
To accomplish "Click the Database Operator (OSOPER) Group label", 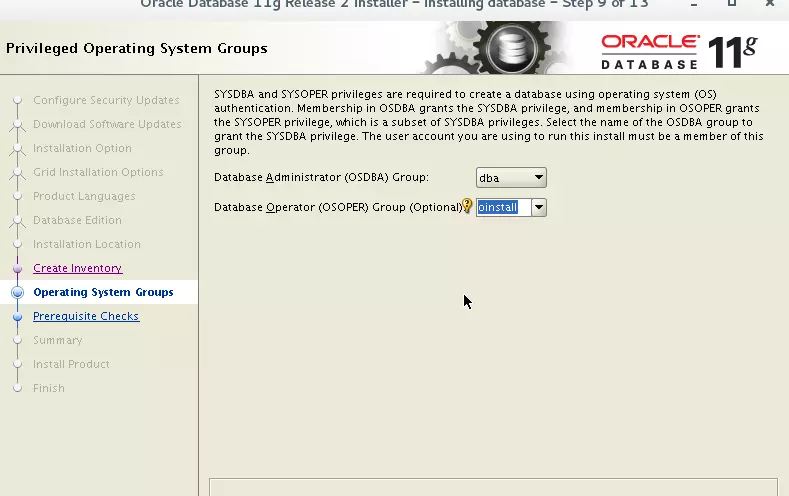I will point(338,207).
